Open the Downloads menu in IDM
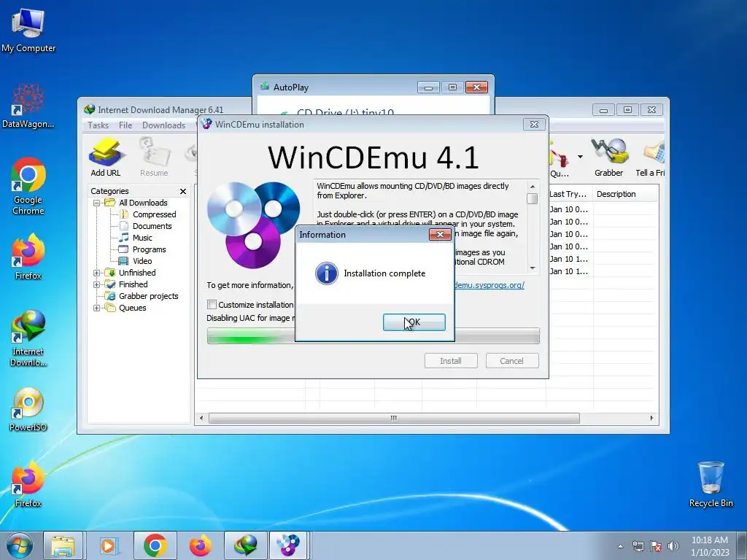747x560 pixels. 163,125
